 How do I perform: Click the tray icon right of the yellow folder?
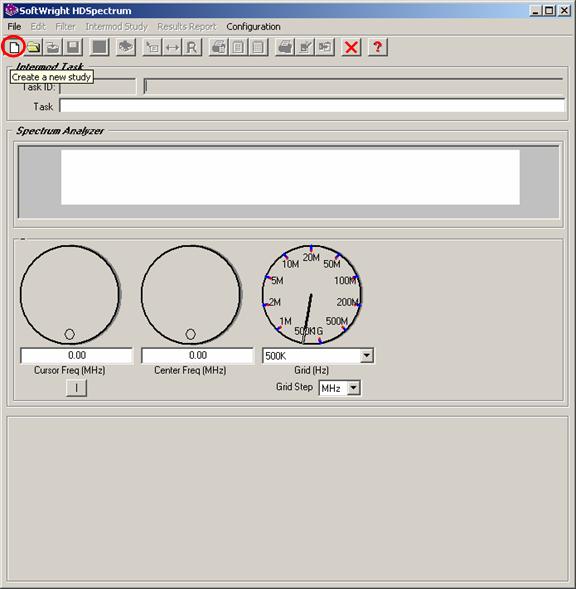(53, 47)
